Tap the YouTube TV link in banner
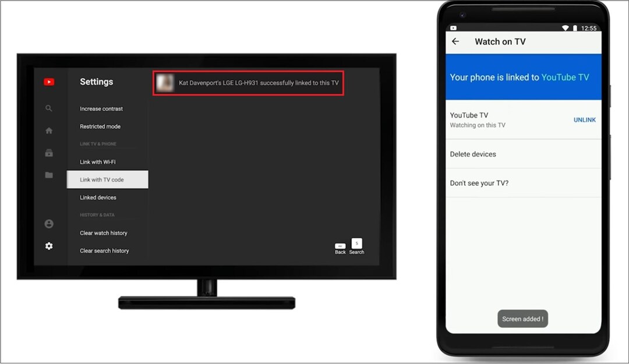The image size is (629, 364). point(565,77)
